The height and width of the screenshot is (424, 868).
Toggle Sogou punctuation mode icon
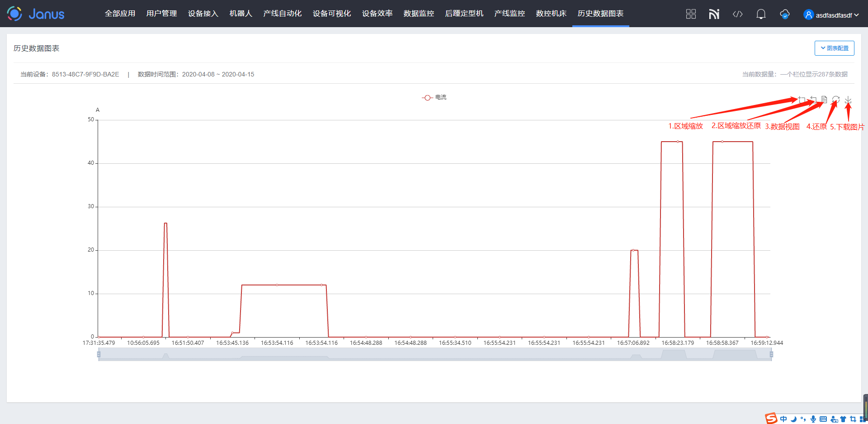click(803, 419)
